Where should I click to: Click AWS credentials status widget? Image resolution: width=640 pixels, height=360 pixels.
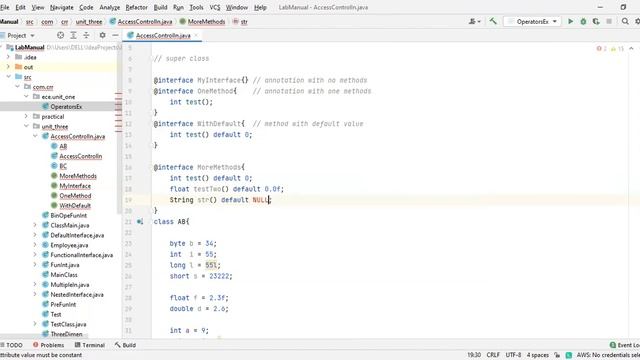[603, 355]
